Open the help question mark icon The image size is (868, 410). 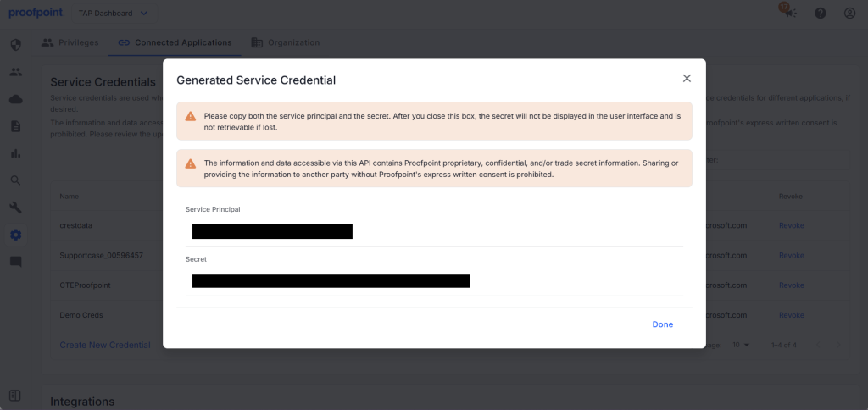(821, 14)
